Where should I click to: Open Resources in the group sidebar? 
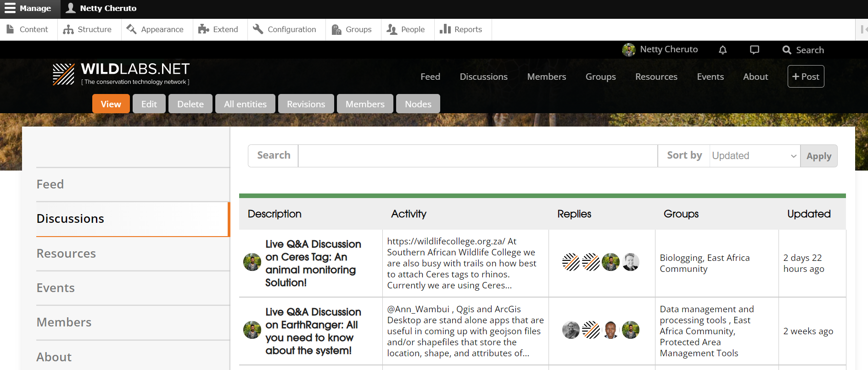coord(133,254)
